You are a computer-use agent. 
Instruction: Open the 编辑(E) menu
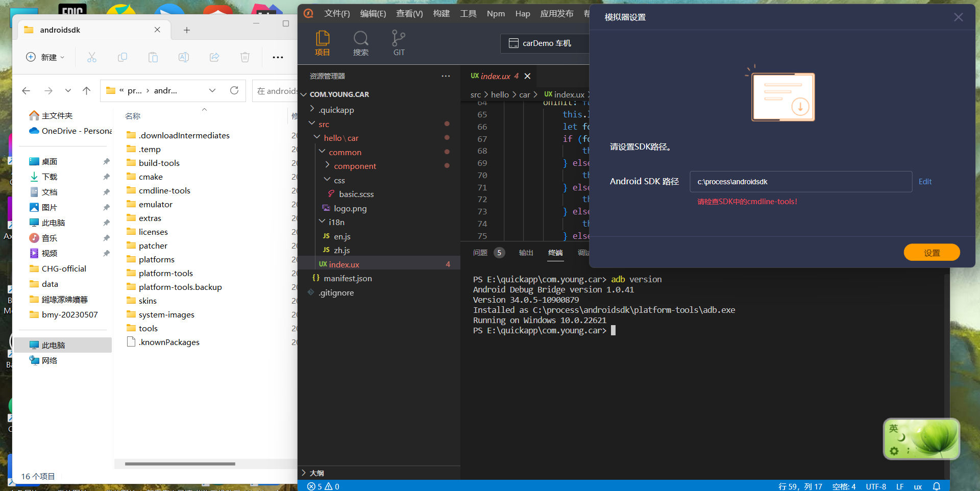(373, 14)
